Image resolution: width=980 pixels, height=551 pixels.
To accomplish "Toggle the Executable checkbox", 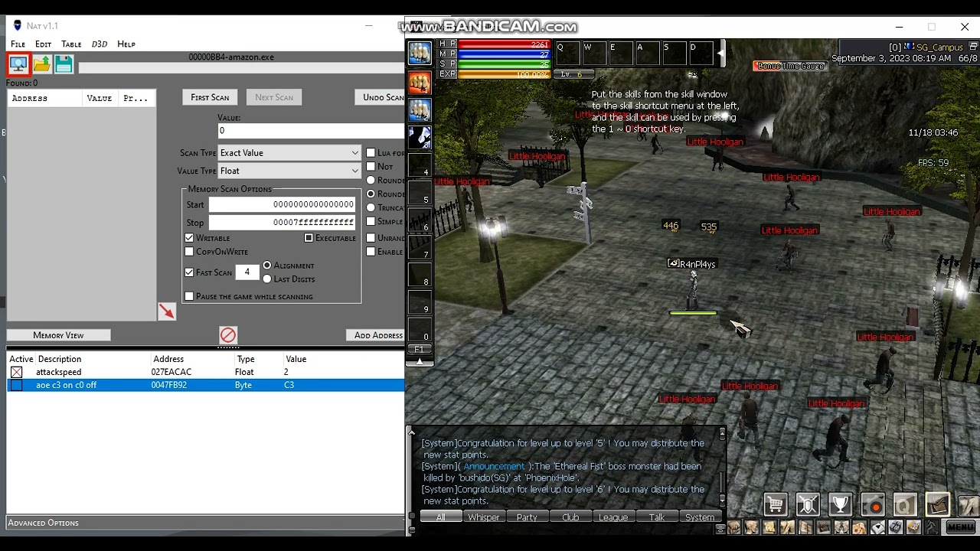I will [309, 238].
